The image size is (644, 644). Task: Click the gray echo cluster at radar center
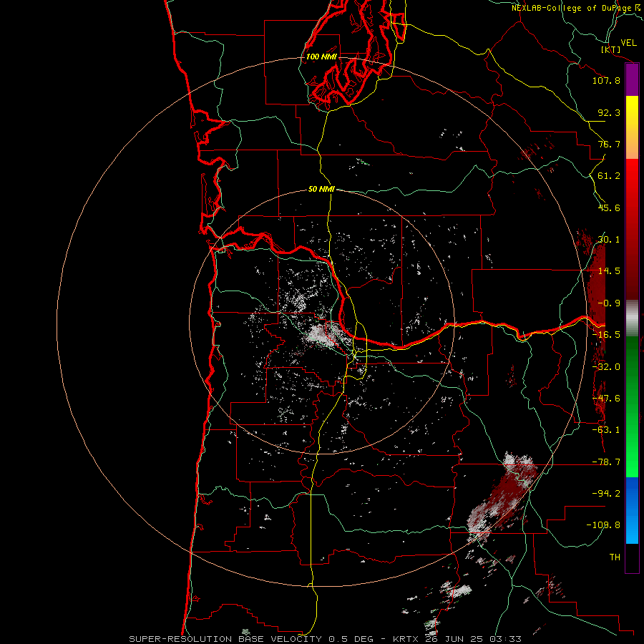pos(324,333)
